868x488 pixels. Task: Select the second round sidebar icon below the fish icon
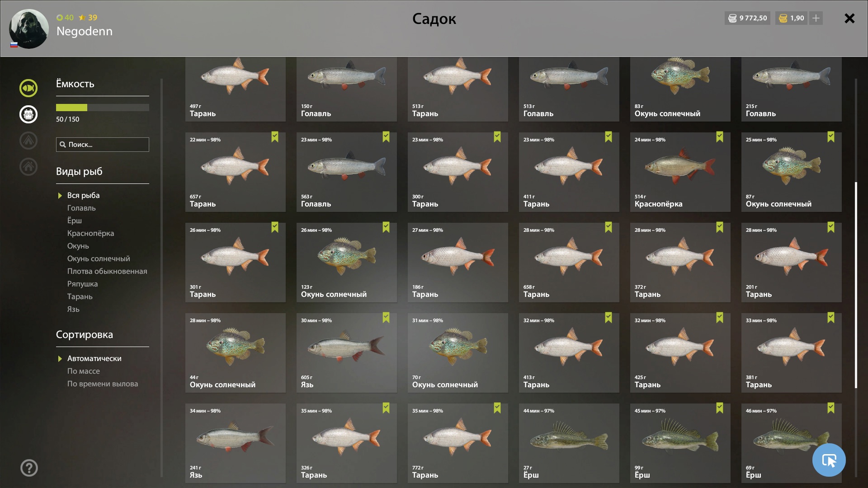(28, 114)
